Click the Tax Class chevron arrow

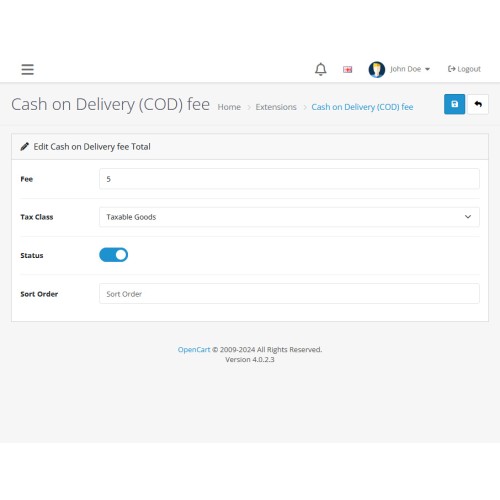point(468,217)
